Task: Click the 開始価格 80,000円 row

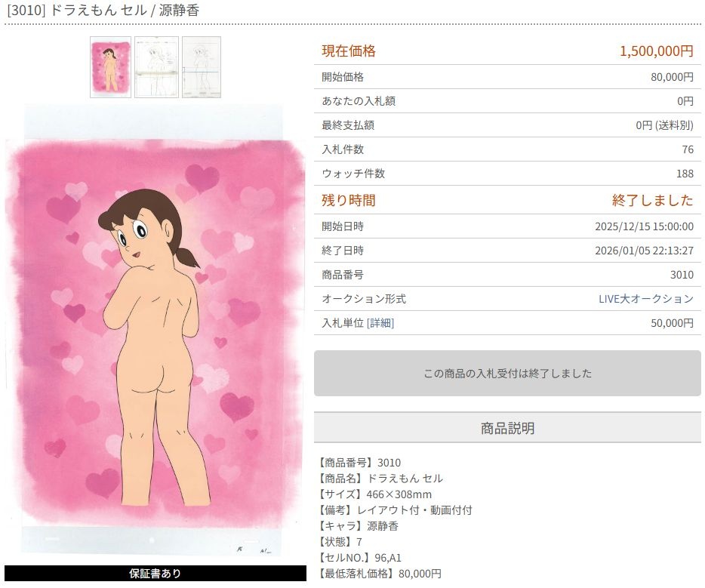Action: tap(507, 77)
